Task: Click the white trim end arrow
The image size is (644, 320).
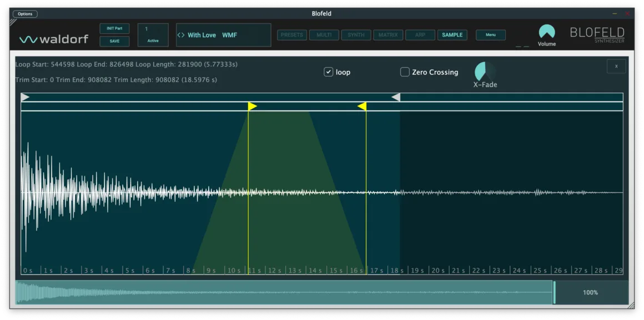Action: [x=396, y=97]
